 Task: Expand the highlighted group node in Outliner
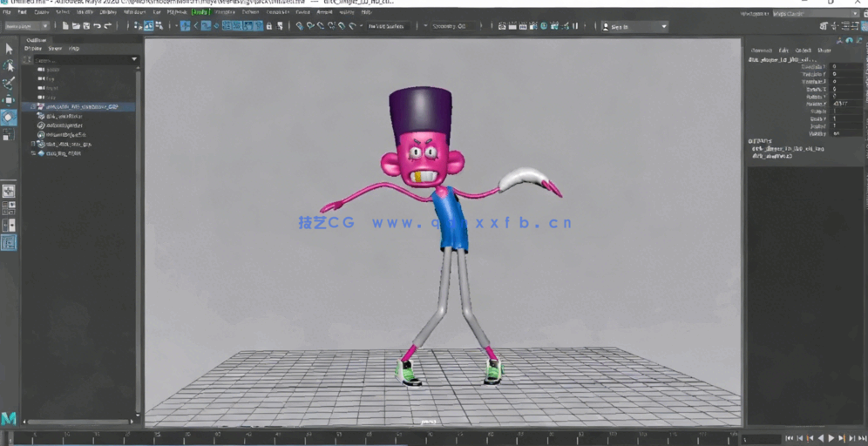click(32, 106)
